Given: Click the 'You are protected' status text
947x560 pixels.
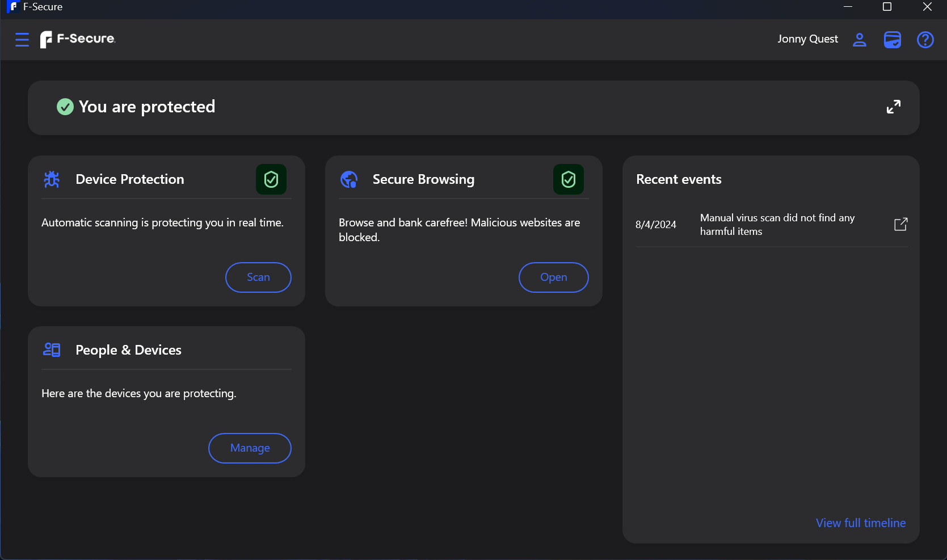Looking at the screenshot, I should pyautogui.click(x=147, y=107).
